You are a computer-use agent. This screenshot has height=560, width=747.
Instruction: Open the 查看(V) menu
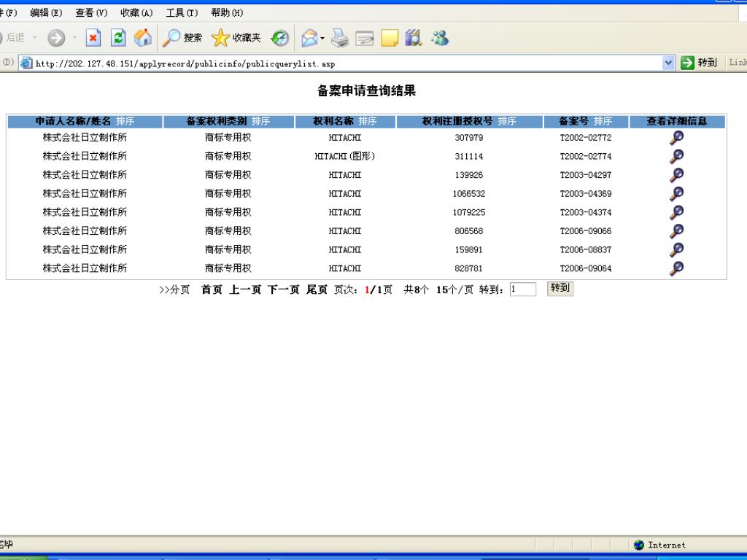91,13
